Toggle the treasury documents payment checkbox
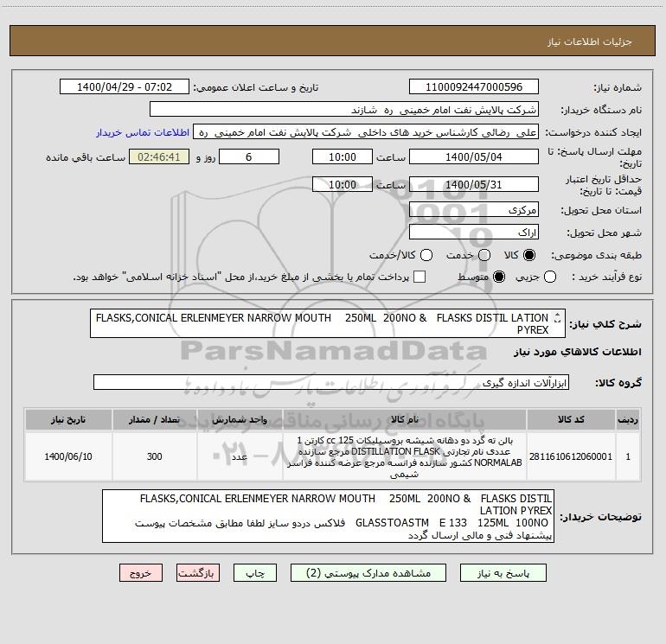Viewport: 666px width, 644px height. coord(419,277)
